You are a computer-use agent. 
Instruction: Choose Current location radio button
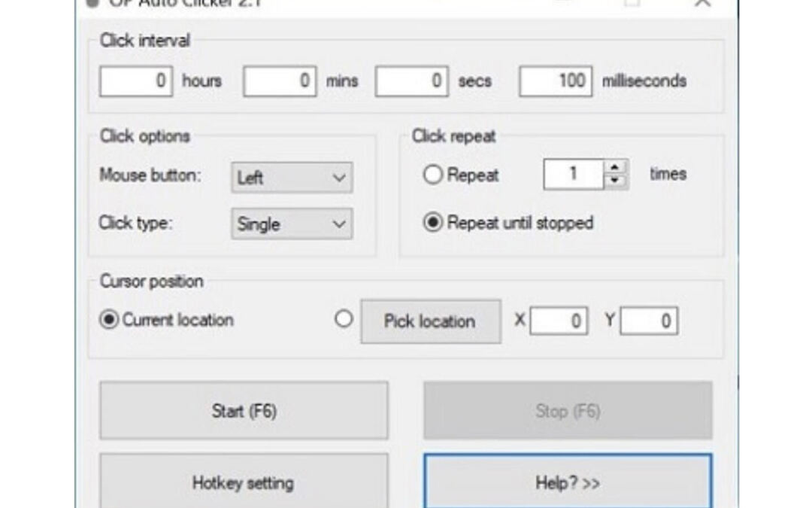coord(109,320)
